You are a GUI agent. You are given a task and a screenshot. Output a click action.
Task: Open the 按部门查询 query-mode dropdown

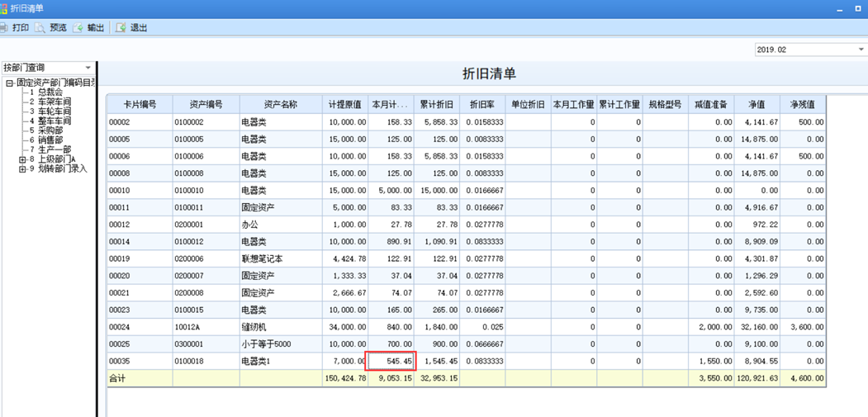point(88,68)
